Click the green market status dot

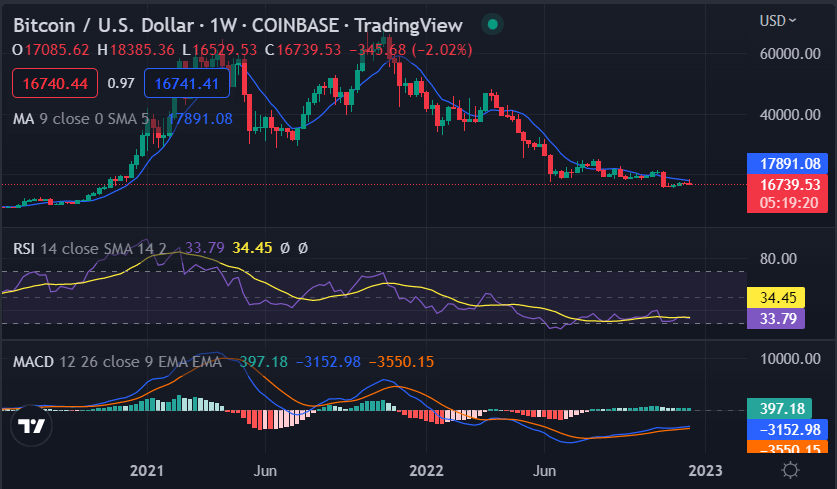(x=493, y=24)
